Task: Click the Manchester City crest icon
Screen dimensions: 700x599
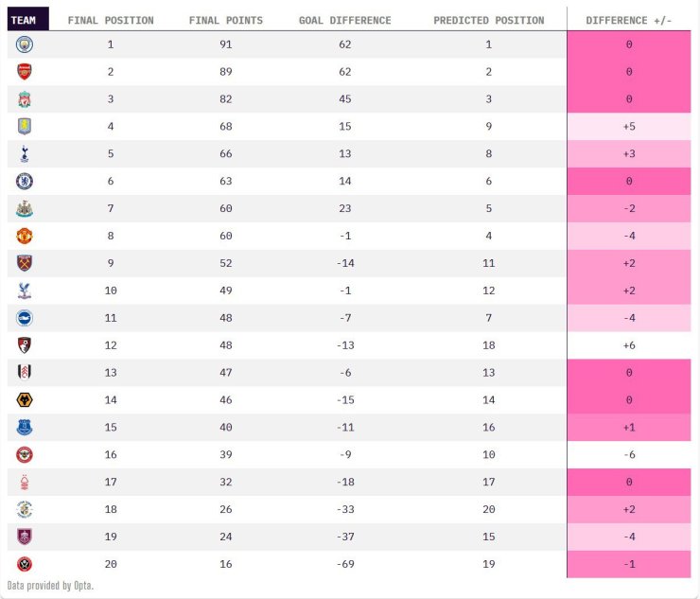Action: point(25,44)
